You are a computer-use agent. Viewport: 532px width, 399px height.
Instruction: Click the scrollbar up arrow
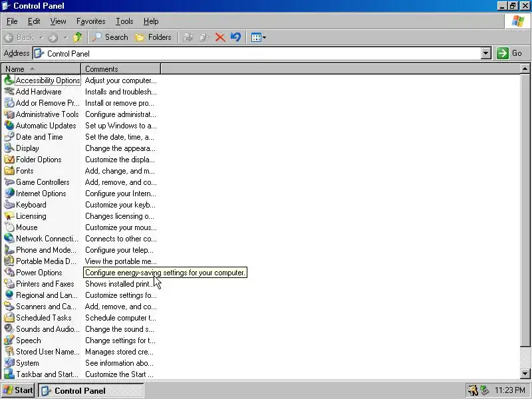pos(525,69)
